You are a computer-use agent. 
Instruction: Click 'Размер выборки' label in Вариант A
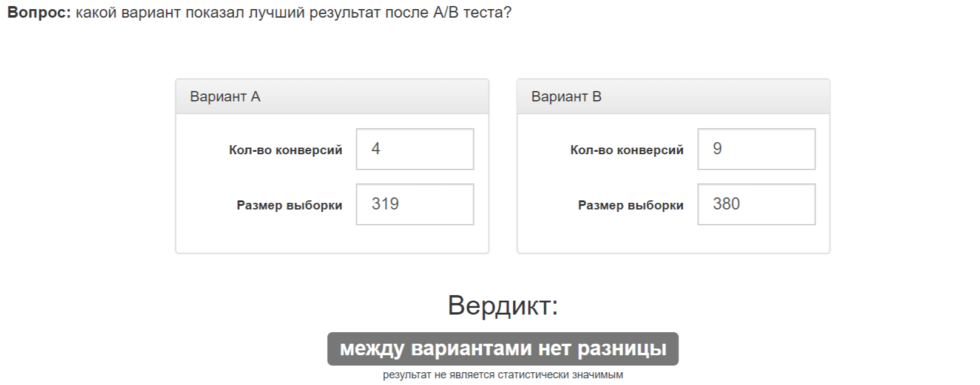(289, 205)
